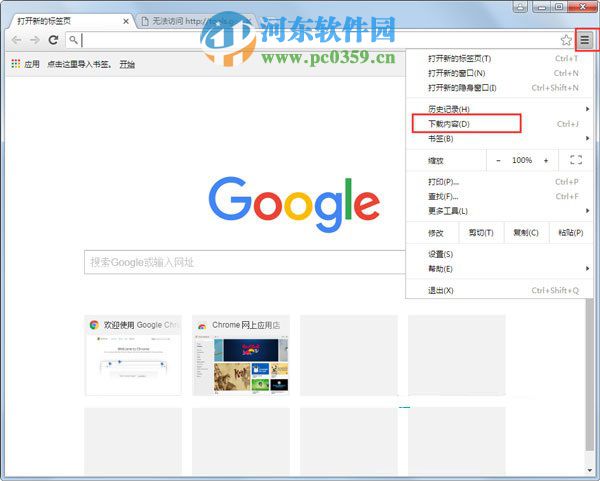Image resolution: width=600 pixels, height=481 pixels.
Task: Minimize the Chrome window
Action: (x=541, y=7)
